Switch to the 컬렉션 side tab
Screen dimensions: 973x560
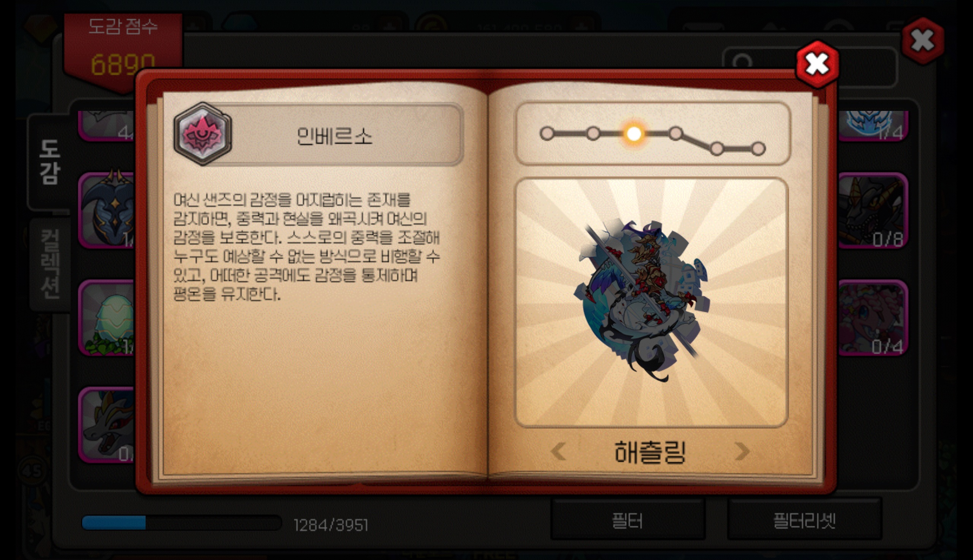(50, 264)
